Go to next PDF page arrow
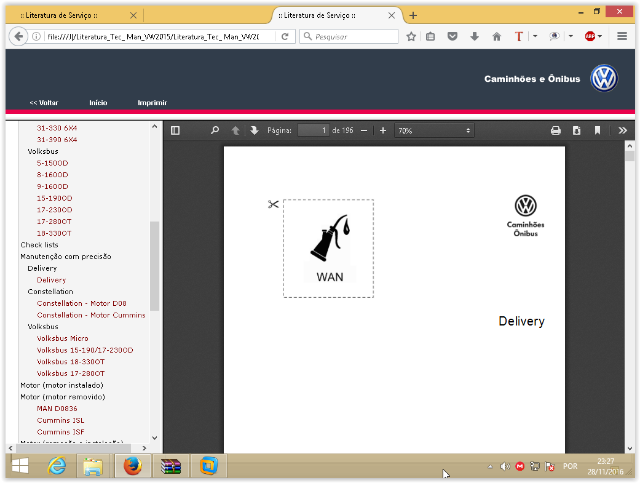Viewport: 640px width, 483px height. (254, 131)
